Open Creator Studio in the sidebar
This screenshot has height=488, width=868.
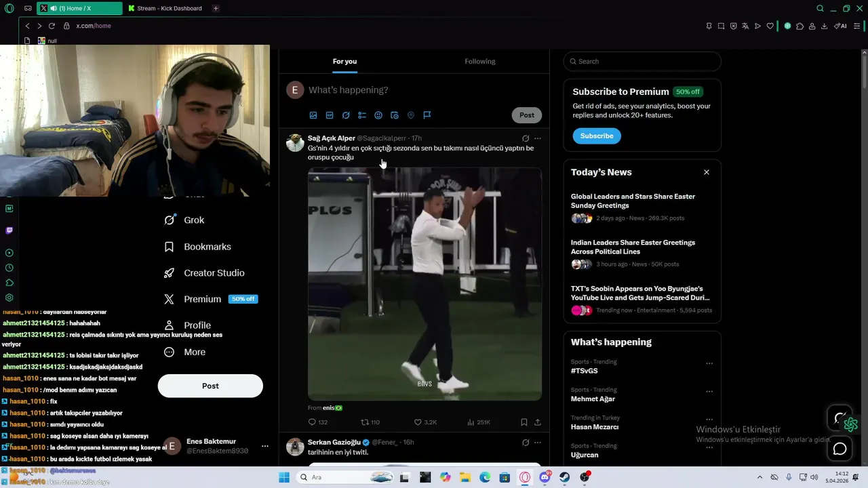click(x=204, y=273)
